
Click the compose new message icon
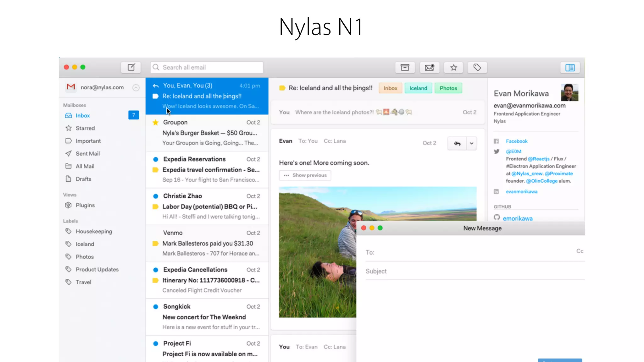point(131,67)
